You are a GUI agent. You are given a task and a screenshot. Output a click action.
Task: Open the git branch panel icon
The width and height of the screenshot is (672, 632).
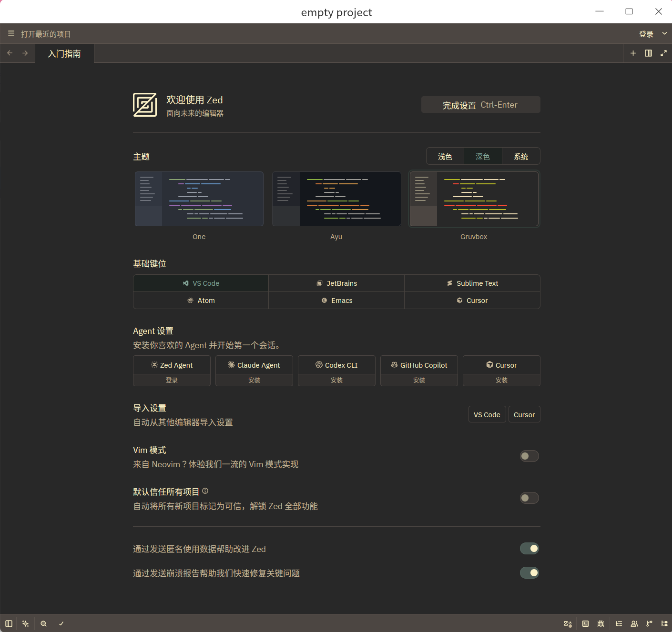(x=649, y=623)
